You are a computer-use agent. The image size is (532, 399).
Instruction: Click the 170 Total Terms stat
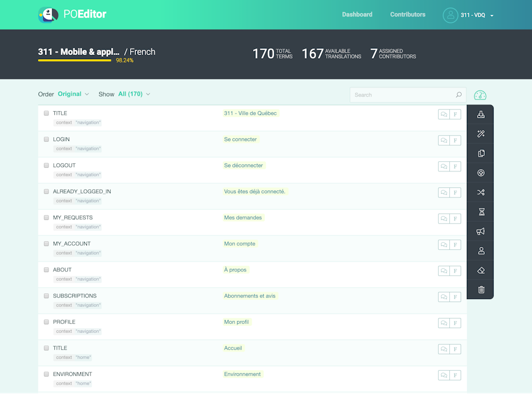[273, 54]
